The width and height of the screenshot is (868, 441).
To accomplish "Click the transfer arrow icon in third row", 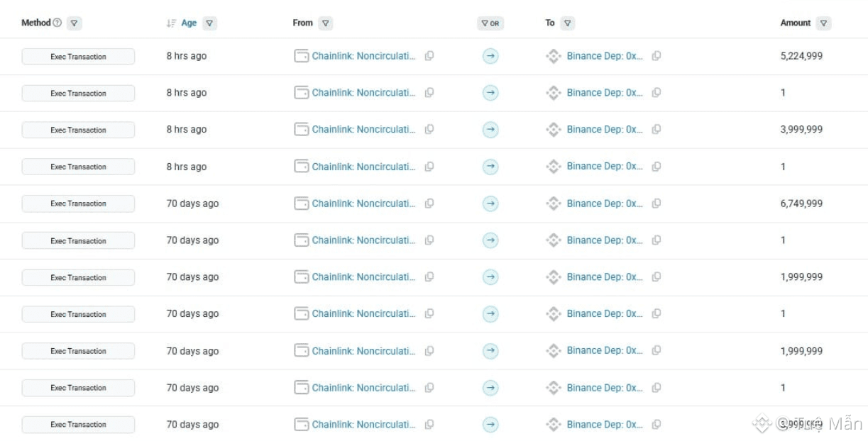I will point(490,130).
